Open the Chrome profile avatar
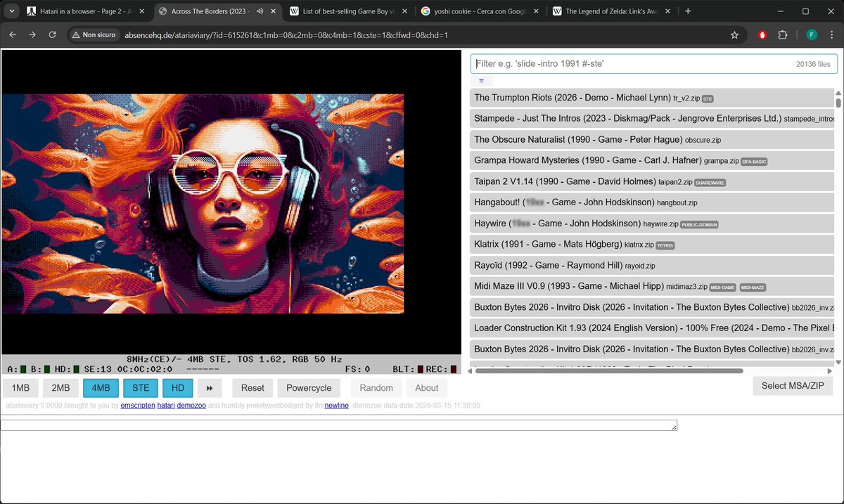 [x=812, y=35]
